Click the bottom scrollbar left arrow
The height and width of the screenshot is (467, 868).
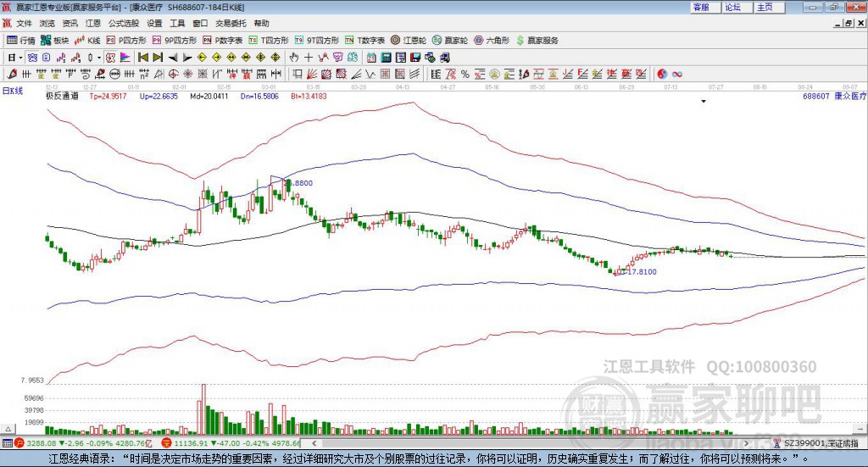pos(314,443)
